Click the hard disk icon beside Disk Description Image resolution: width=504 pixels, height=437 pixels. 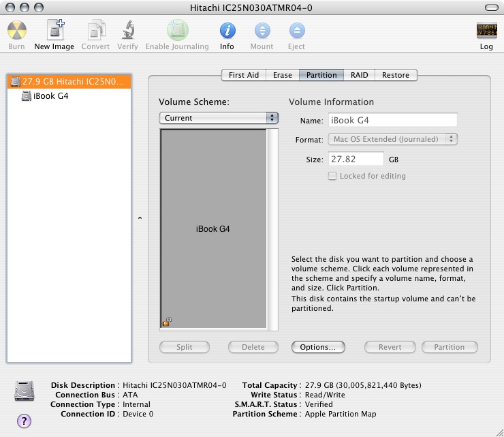24,391
